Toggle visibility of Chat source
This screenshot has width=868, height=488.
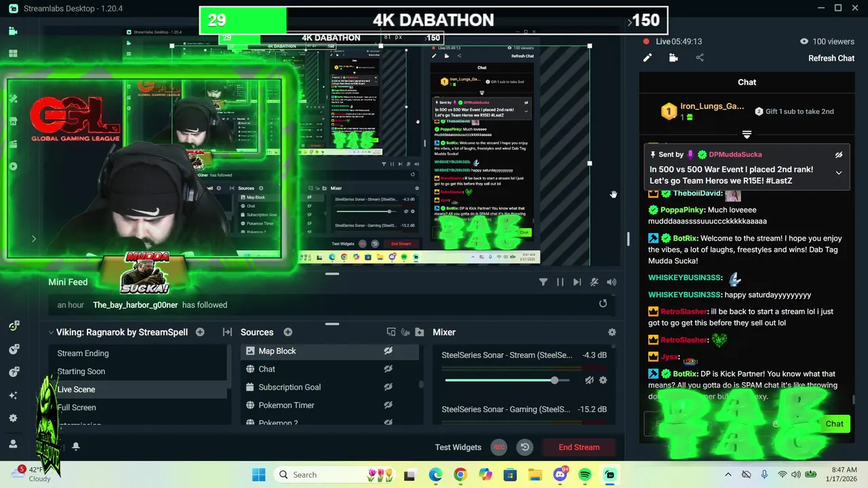(388, 369)
